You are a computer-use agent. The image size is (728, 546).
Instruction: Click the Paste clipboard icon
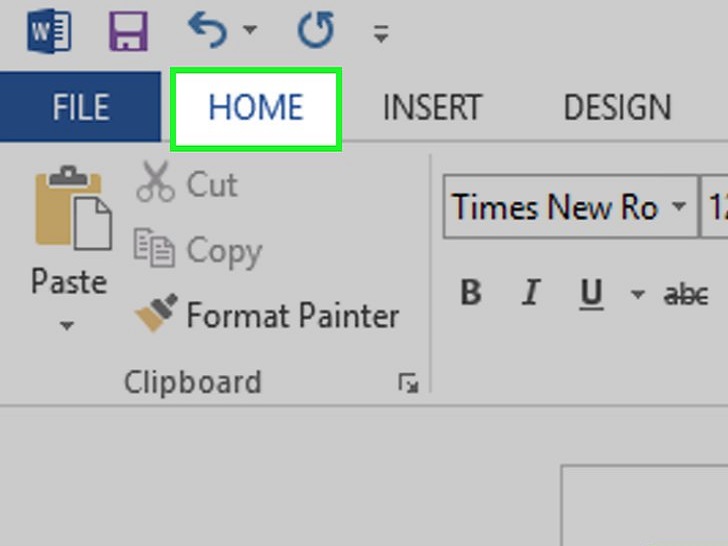tap(71, 210)
